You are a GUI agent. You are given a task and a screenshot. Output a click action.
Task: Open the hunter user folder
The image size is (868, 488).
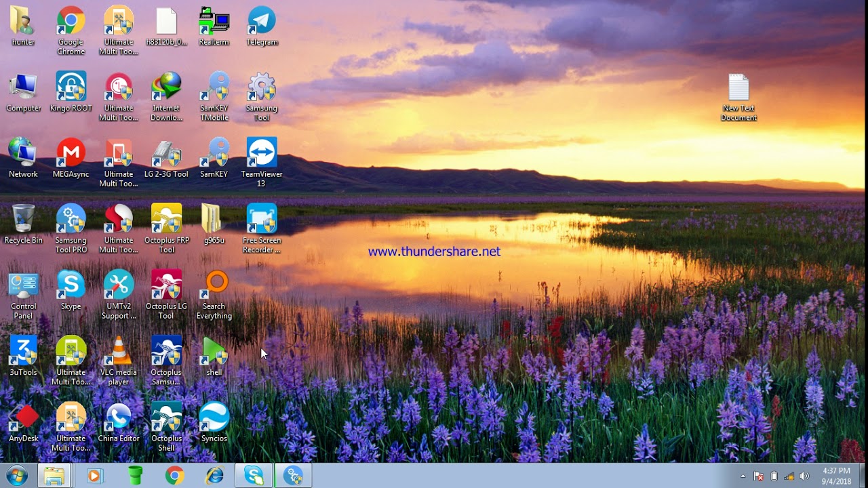[23, 26]
